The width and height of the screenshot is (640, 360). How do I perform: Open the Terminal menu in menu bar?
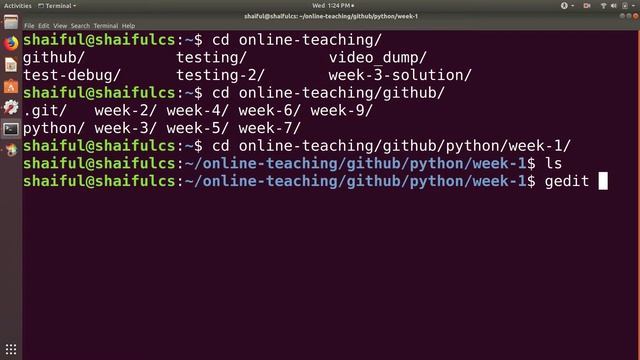106,26
